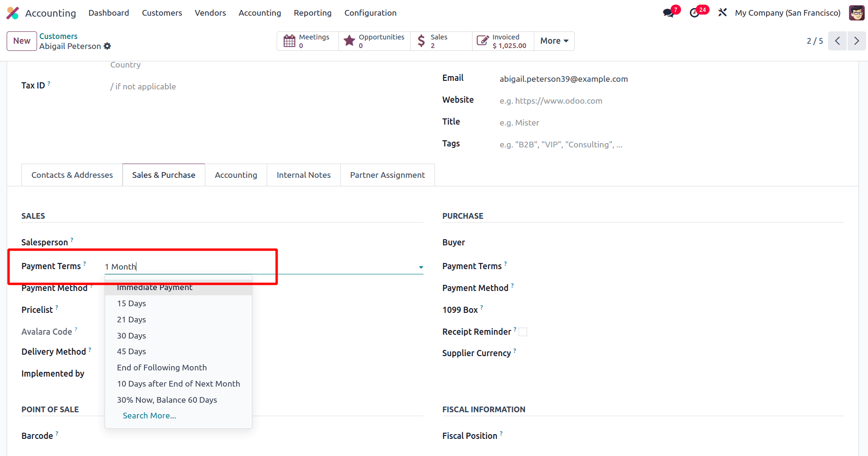Open Accounting top menu
This screenshot has height=456, width=868.
coord(260,13)
